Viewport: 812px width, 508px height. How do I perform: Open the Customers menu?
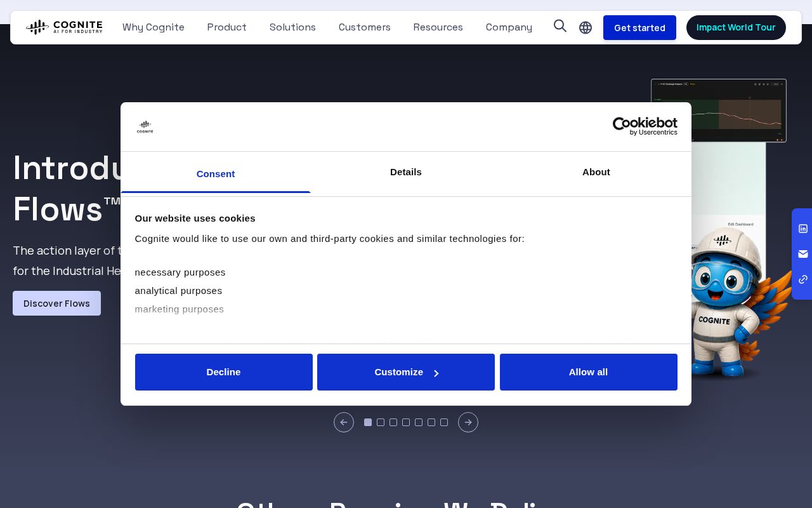365,27
